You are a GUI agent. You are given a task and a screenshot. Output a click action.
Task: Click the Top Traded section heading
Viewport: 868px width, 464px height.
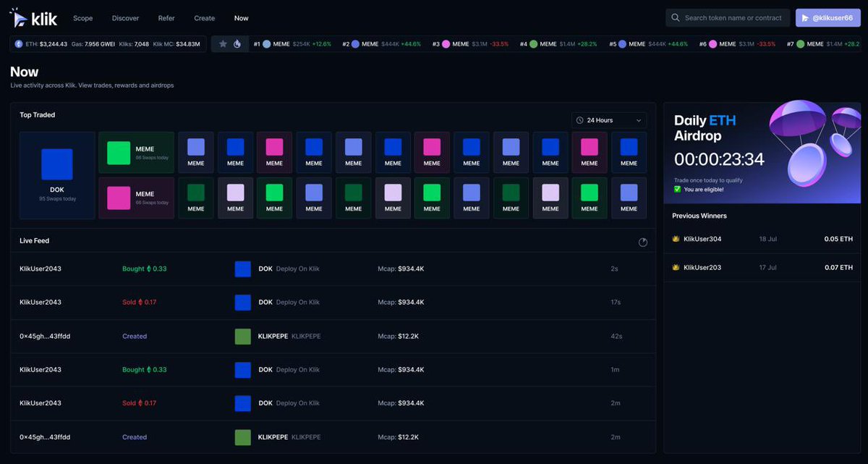pos(38,115)
